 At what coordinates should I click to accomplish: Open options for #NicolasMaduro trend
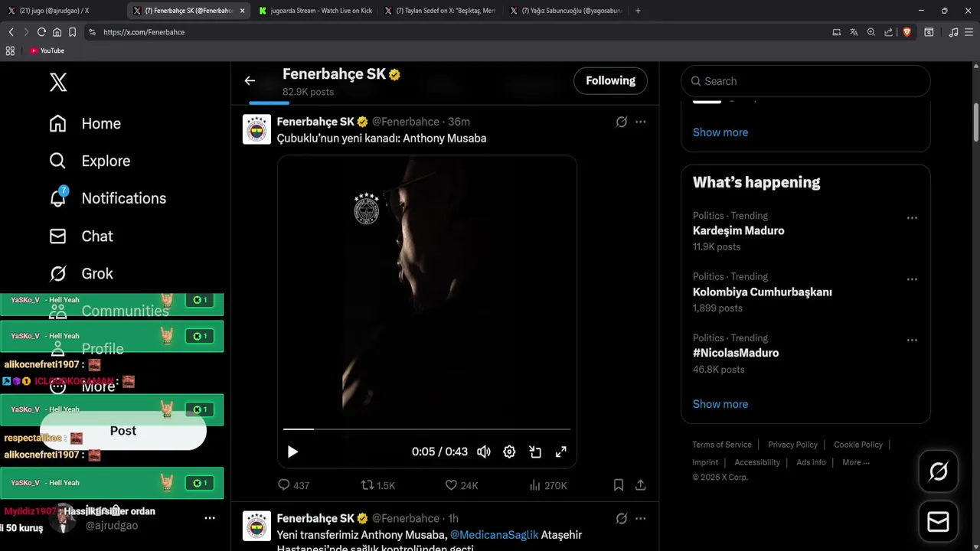pos(912,341)
